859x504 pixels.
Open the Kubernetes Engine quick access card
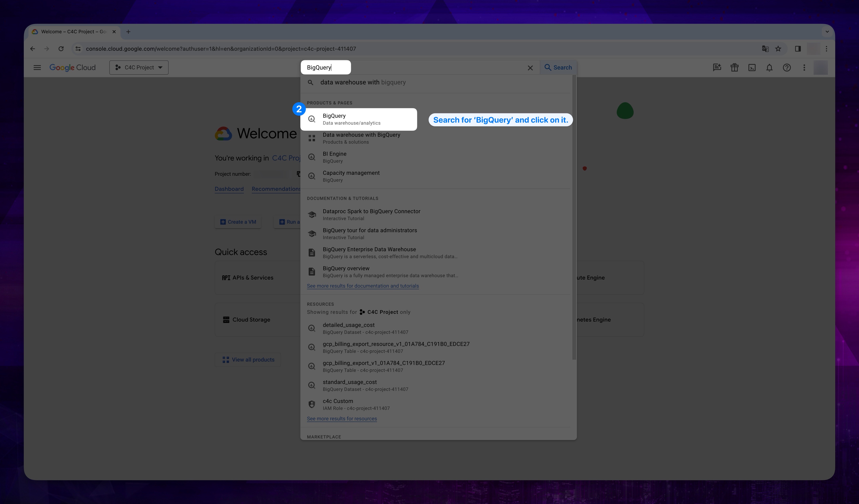click(x=610, y=320)
